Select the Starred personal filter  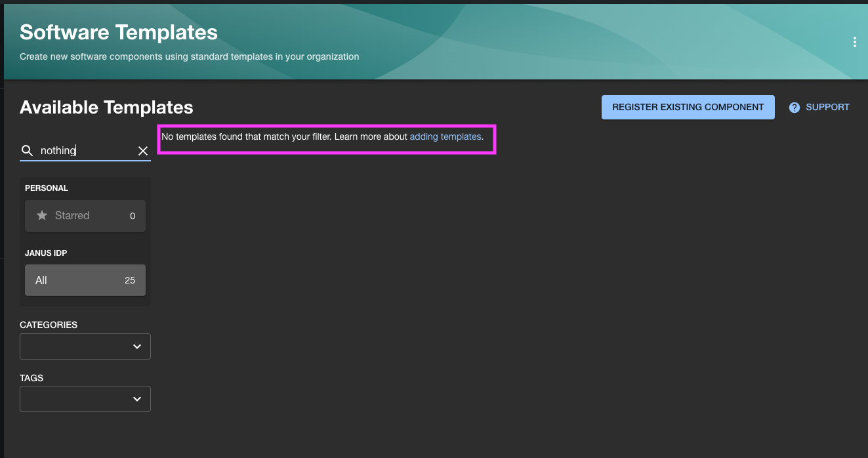tap(85, 216)
